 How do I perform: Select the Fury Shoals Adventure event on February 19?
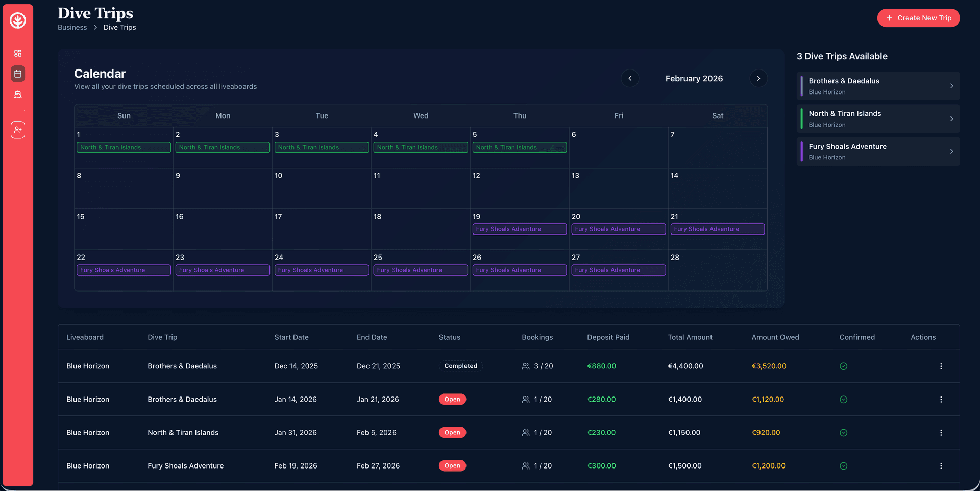[519, 229]
